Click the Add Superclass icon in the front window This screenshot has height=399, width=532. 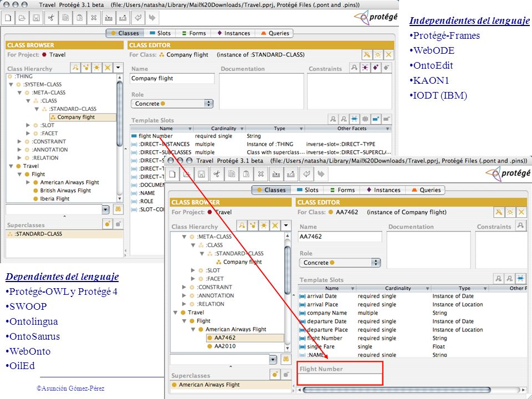(x=275, y=375)
